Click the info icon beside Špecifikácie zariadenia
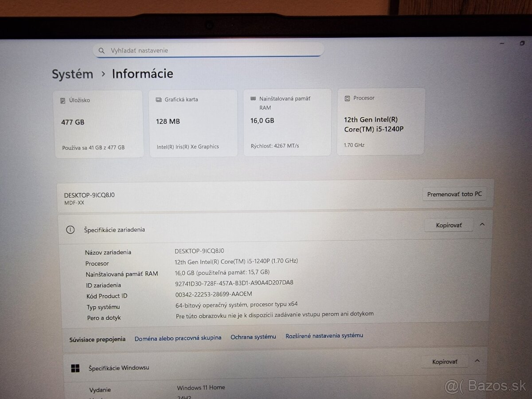This screenshot has width=532, height=399. click(70, 230)
